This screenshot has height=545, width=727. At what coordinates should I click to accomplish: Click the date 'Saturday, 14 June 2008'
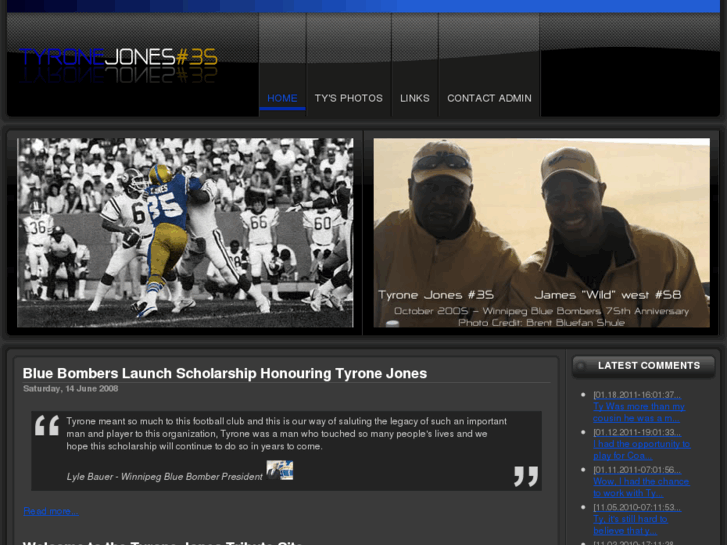click(x=70, y=389)
